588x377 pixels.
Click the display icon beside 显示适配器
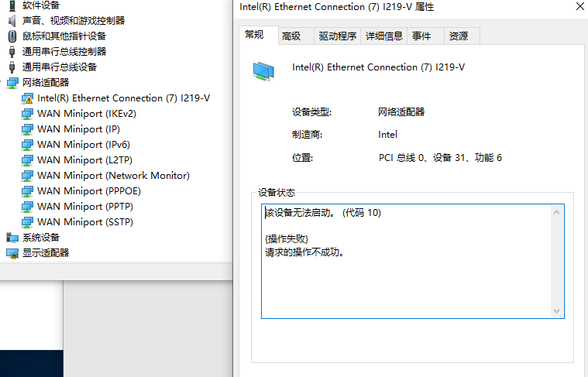[12, 253]
